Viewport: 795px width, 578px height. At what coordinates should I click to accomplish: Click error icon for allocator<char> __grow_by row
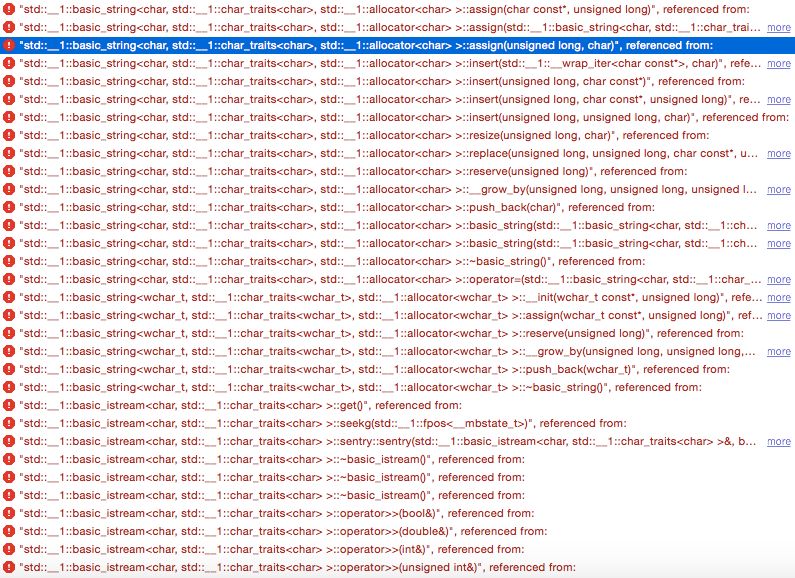click(9, 189)
